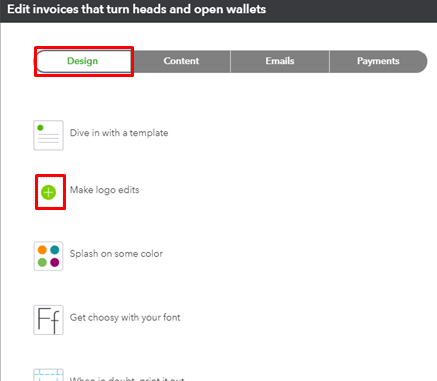The height and width of the screenshot is (381, 437).
Task: Choose 'Dive in with a template' text
Action: pyautogui.click(x=119, y=133)
